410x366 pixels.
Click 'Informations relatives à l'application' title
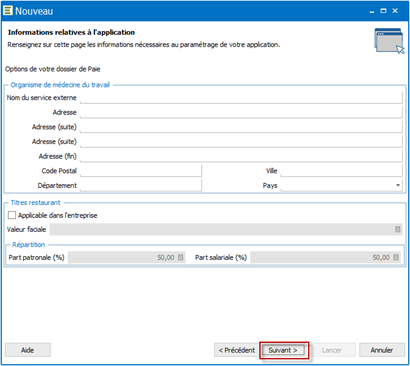[71, 32]
